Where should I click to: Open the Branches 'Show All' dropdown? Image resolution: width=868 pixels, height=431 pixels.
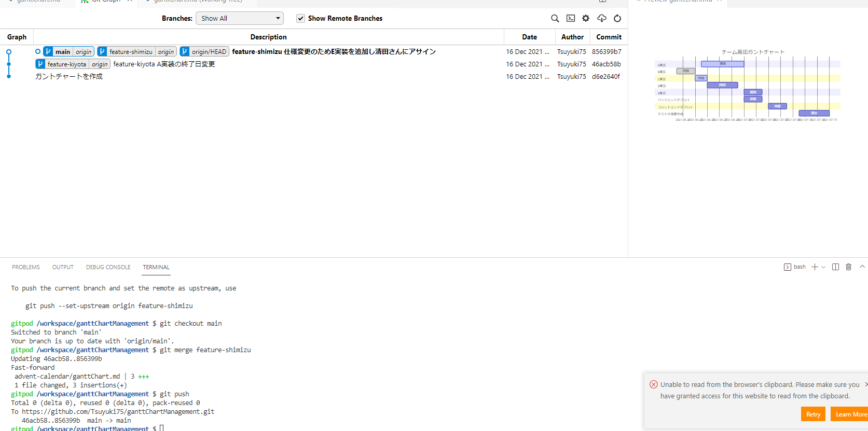click(x=240, y=18)
